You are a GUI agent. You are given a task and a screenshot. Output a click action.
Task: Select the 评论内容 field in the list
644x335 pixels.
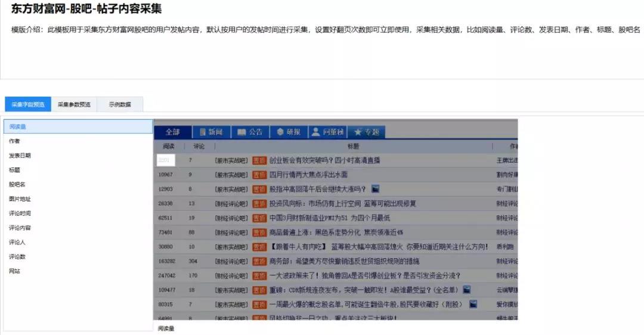[78, 228]
